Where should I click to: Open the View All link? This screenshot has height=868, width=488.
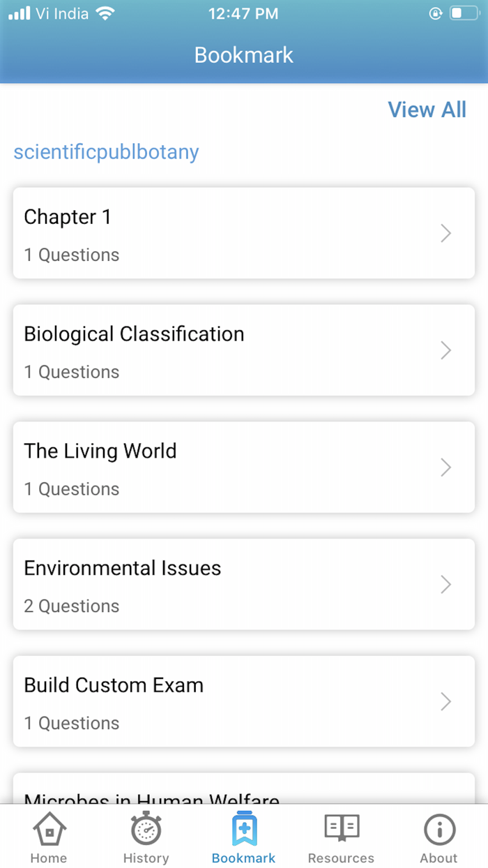click(427, 110)
